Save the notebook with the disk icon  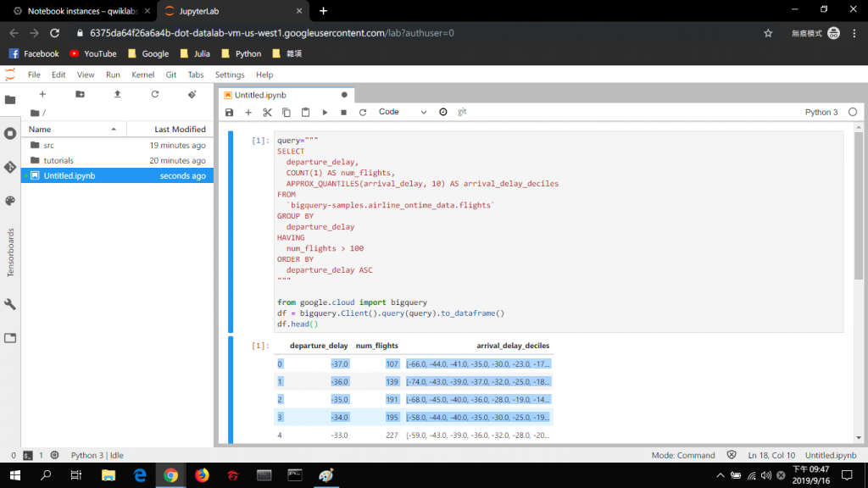[229, 112]
